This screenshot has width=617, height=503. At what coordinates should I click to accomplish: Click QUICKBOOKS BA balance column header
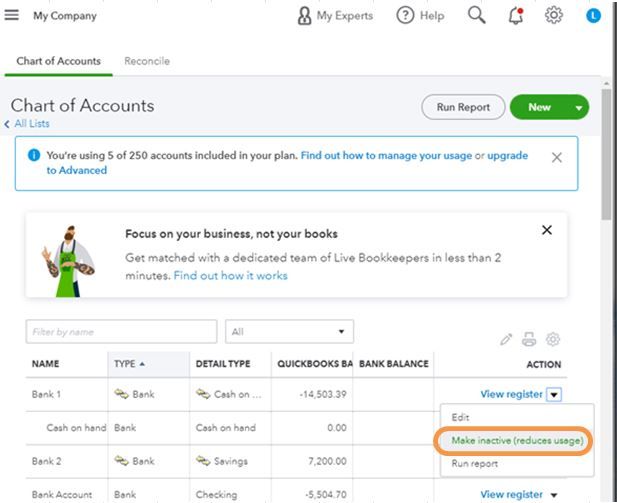[315, 364]
